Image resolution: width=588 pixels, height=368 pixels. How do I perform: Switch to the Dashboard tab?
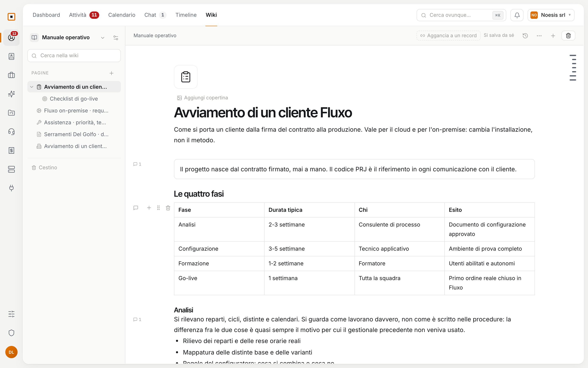46,15
